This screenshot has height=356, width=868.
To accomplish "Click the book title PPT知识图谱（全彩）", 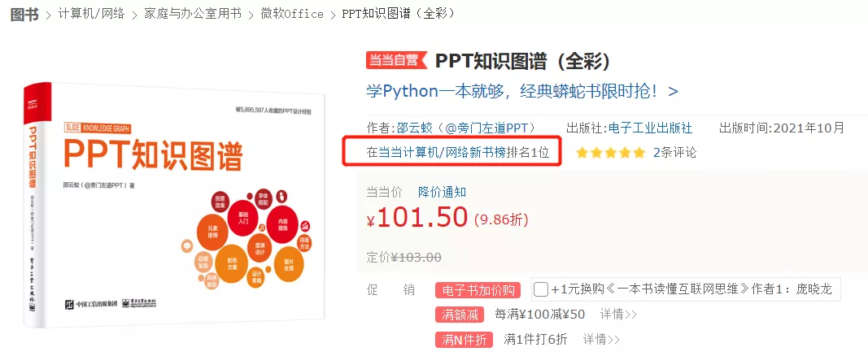I will [523, 61].
